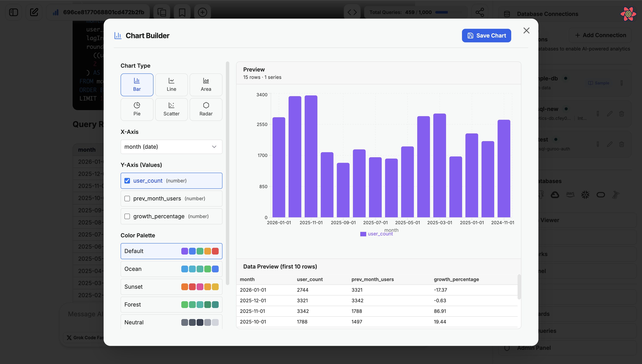Delete the test connection with the trash icon
642x364 pixels.
[622, 144]
